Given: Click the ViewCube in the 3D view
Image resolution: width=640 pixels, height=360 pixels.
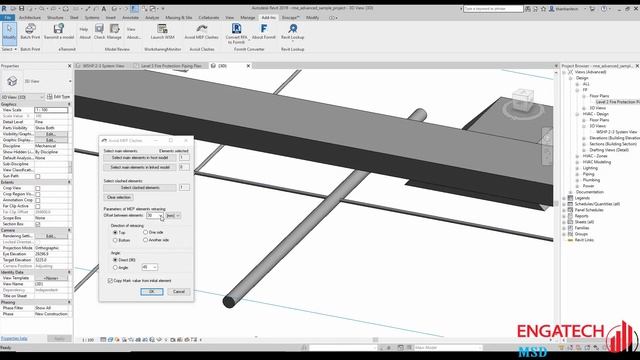Looking at the screenshot, I should (522, 99).
